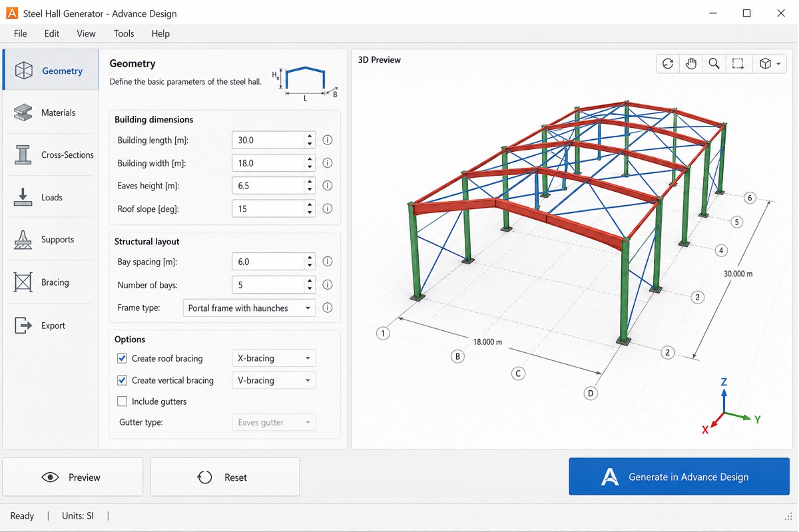
Task: Click grid axis marker 6
Action: tap(750, 198)
